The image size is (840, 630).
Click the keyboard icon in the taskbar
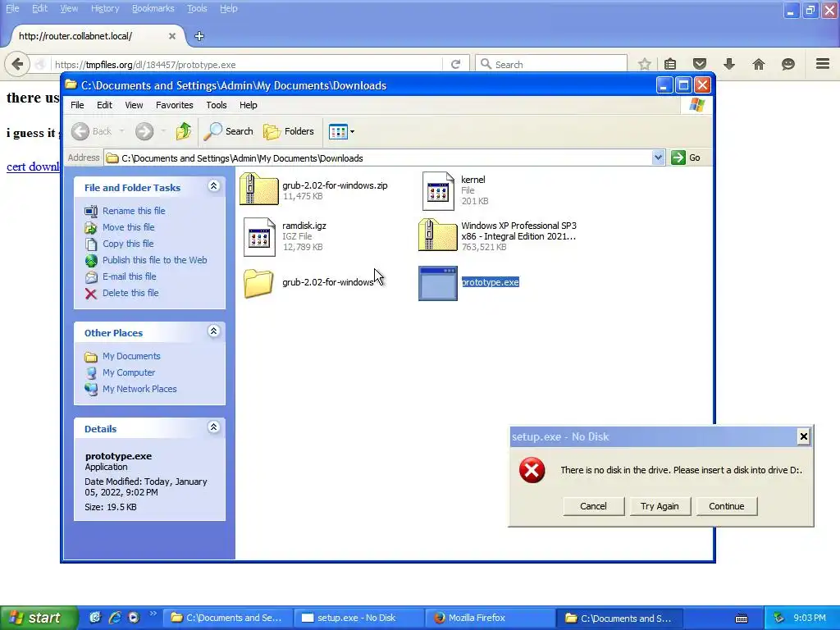(x=742, y=619)
